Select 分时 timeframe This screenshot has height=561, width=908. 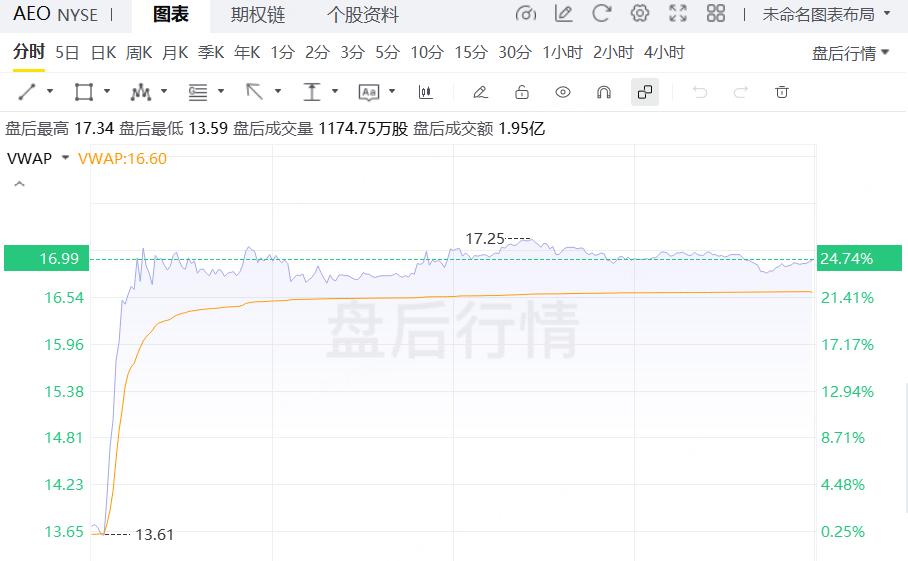[29, 52]
